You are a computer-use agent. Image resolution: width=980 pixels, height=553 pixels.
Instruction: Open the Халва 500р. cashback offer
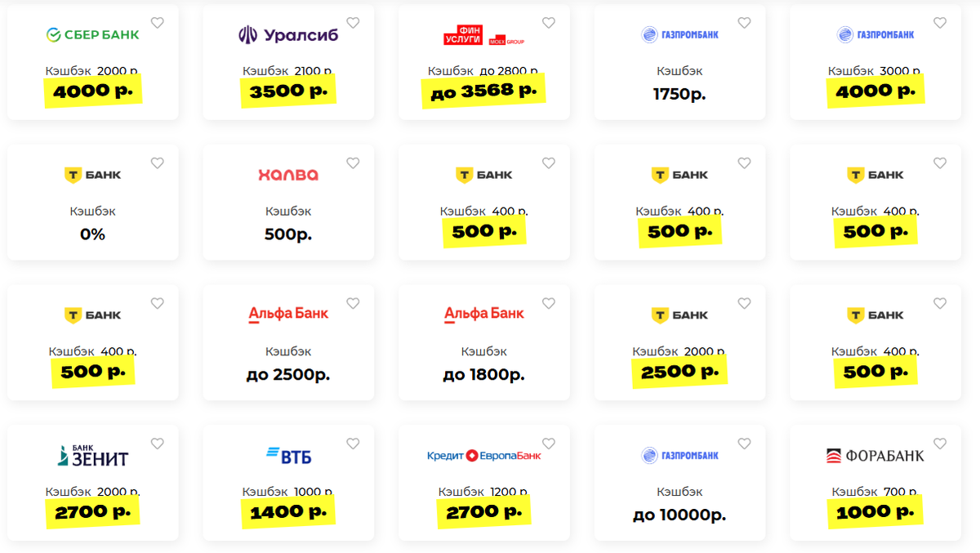pos(288,234)
